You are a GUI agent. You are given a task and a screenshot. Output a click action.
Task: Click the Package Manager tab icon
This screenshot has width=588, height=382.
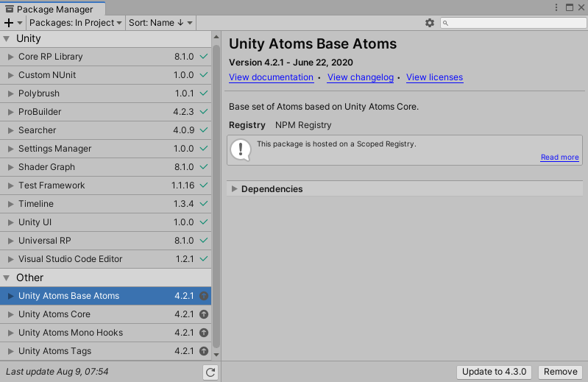10,9
